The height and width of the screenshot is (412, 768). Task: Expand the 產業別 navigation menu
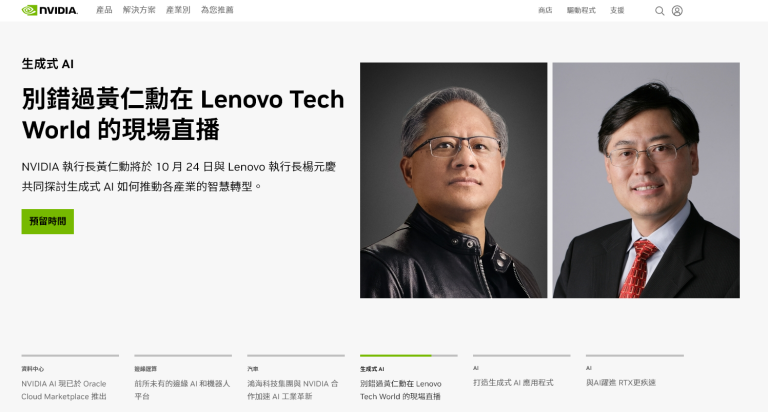tap(178, 10)
